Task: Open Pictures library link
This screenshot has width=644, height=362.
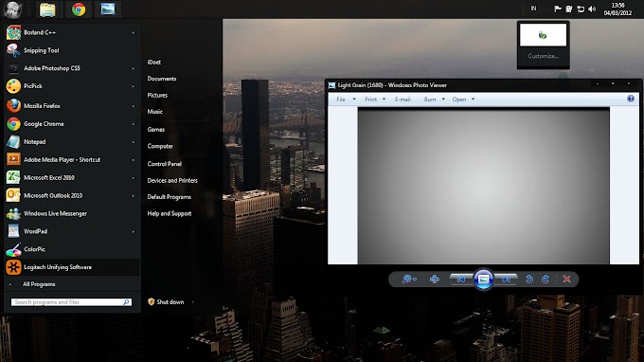Action: [157, 95]
